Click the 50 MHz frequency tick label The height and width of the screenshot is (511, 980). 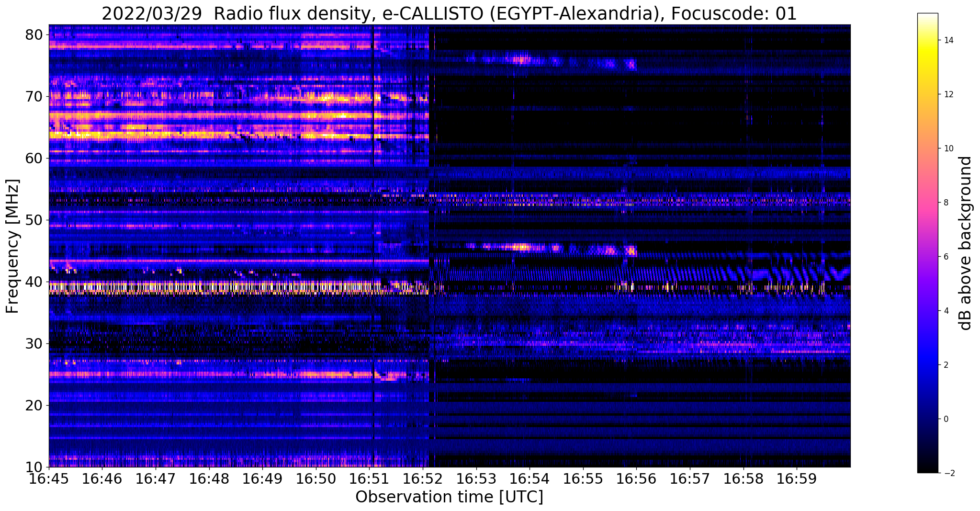[35, 220]
